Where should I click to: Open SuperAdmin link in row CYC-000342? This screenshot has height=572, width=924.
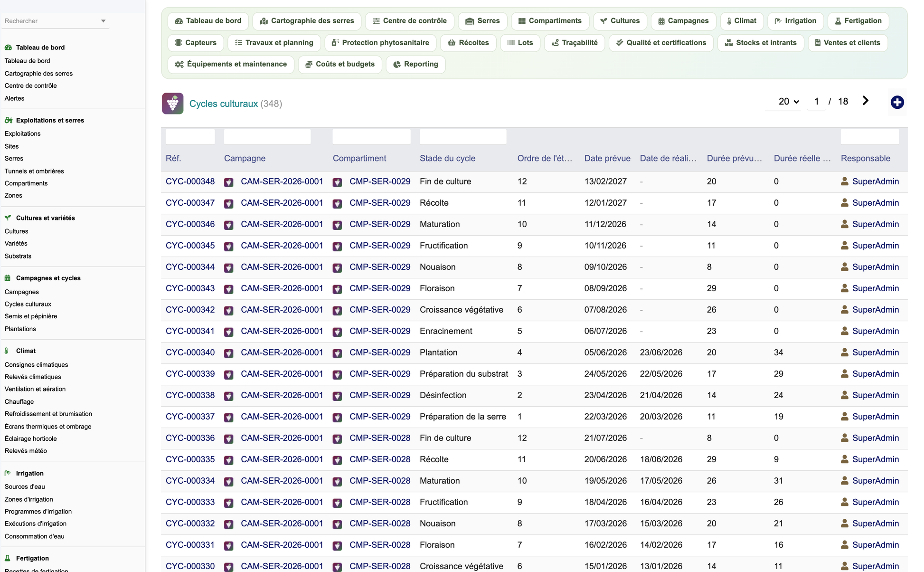click(876, 310)
